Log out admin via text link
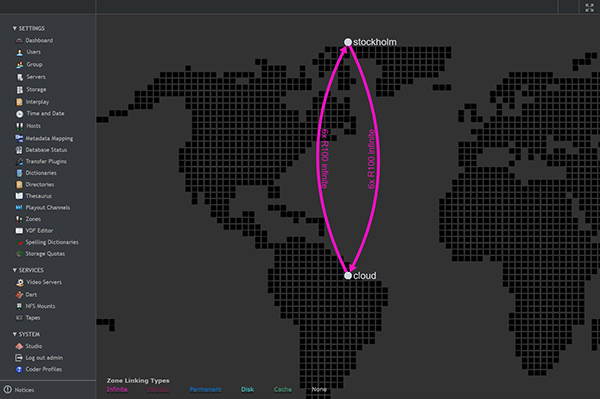600x399 pixels. coord(44,358)
